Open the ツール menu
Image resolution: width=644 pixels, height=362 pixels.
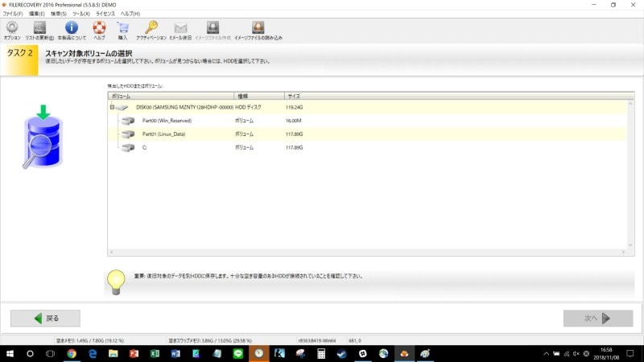[x=80, y=14]
